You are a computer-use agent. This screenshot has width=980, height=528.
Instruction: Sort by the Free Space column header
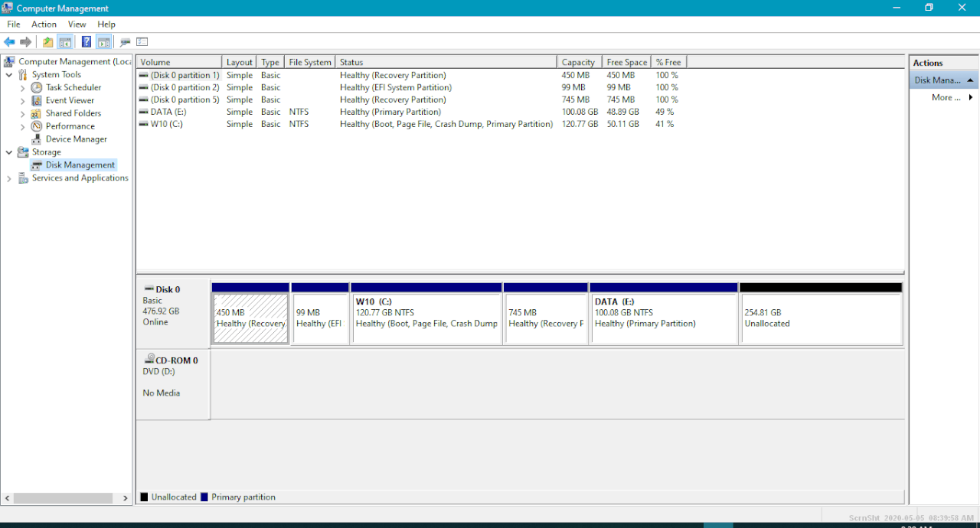click(x=626, y=62)
